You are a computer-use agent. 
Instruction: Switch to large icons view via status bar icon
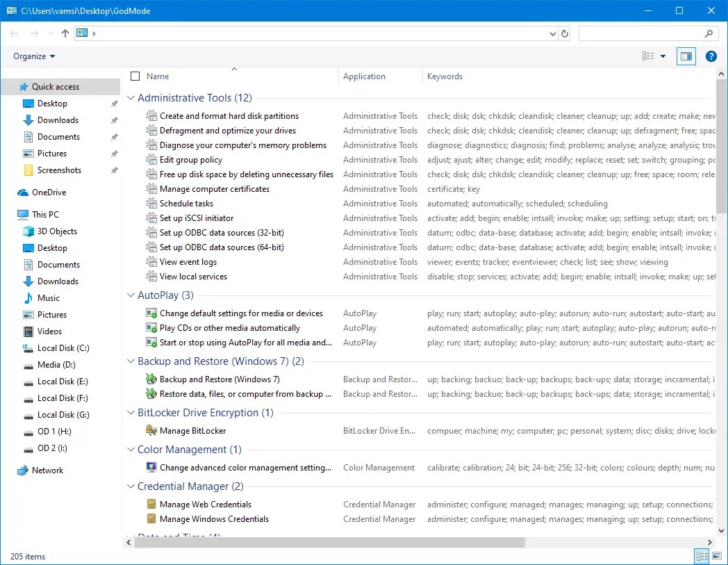click(x=716, y=556)
